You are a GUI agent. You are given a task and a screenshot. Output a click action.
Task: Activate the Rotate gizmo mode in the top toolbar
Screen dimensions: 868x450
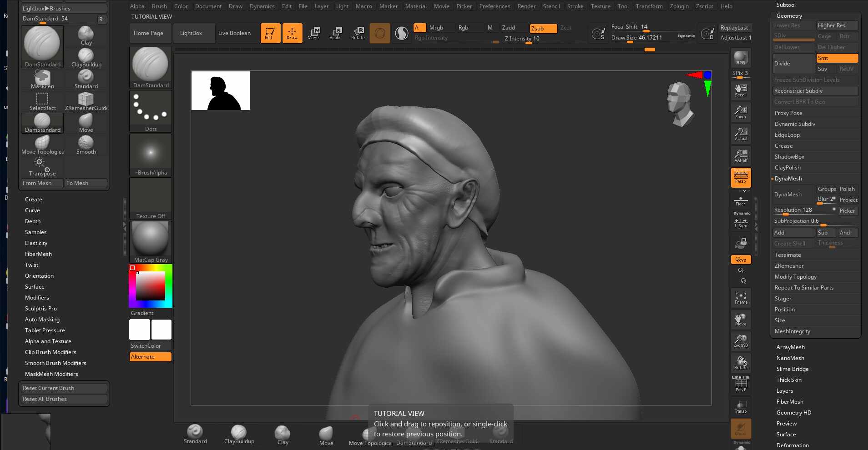click(358, 33)
